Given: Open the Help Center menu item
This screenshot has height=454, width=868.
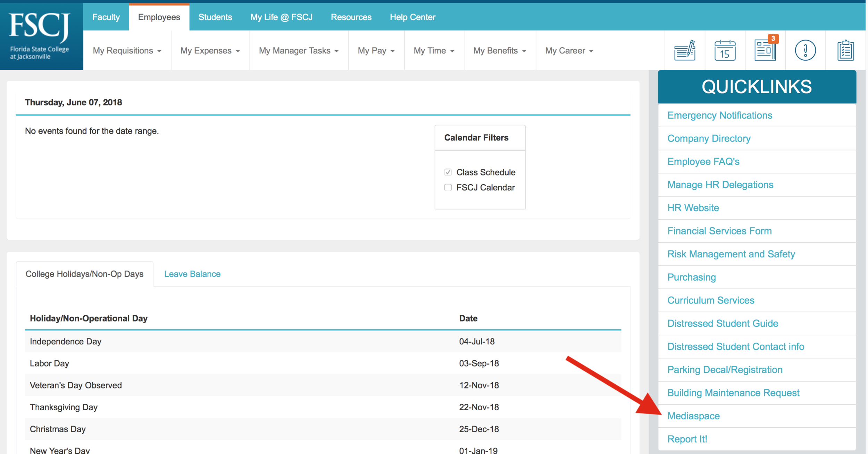Looking at the screenshot, I should coord(412,17).
